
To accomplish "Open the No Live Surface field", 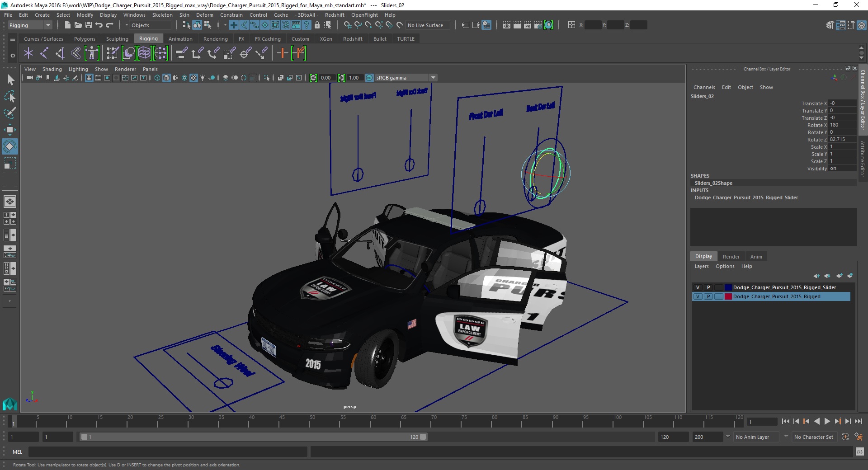I will coord(427,25).
